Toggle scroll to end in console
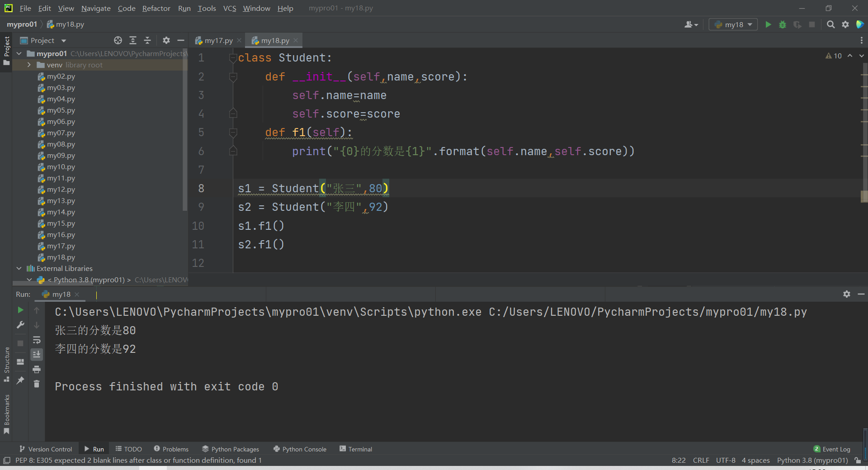This screenshot has width=868, height=470. (x=37, y=354)
